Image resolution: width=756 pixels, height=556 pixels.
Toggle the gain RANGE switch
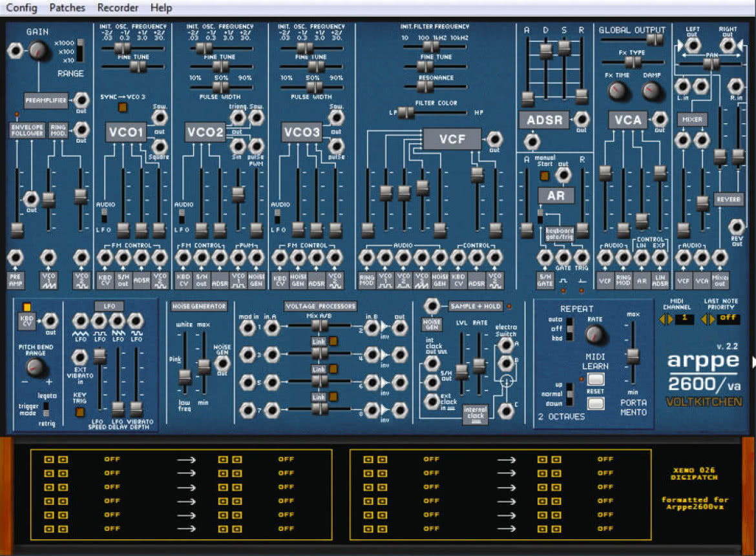80,50
